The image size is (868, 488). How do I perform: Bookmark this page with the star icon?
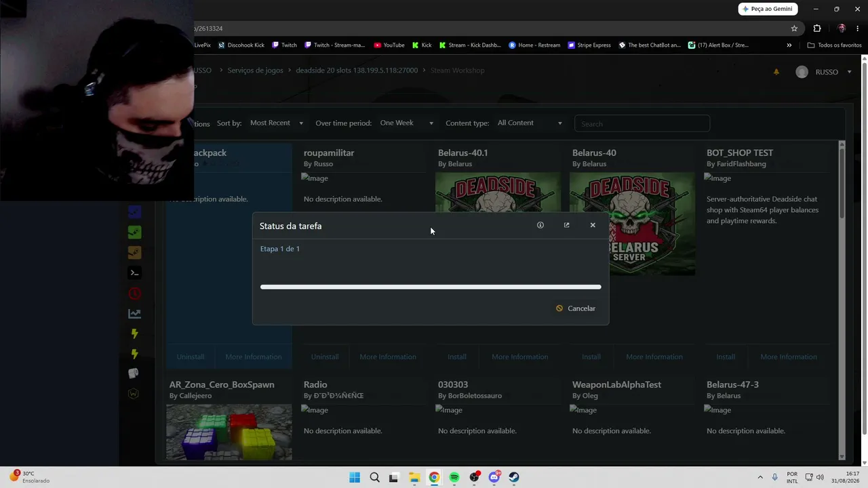coord(794,28)
